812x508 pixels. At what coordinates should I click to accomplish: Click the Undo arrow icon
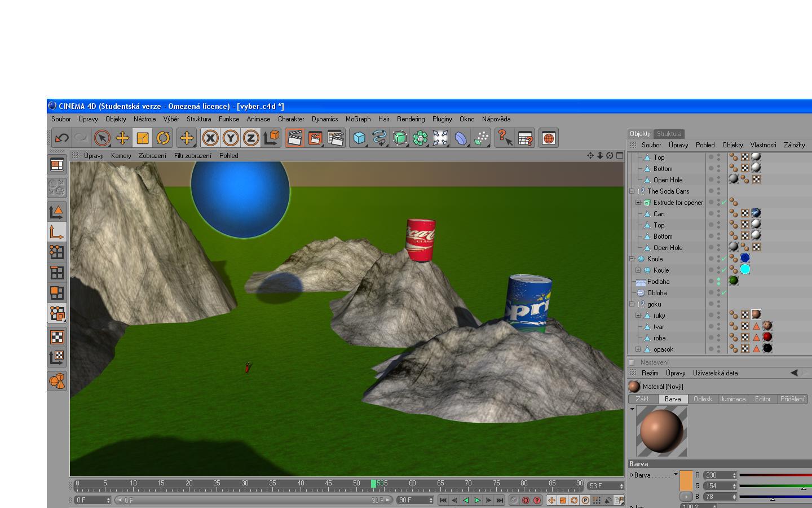[x=62, y=138]
